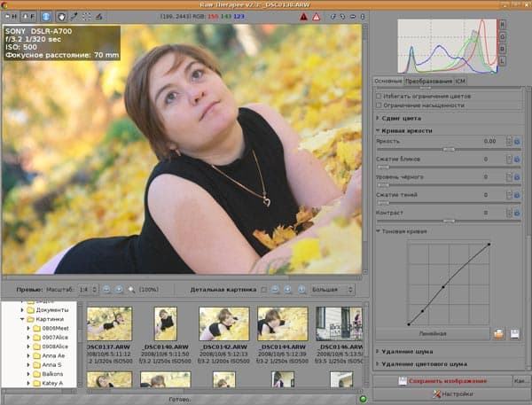Toggle the Детальная картинка checkbox
This screenshot has width=532, height=405.
pos(264,290)
